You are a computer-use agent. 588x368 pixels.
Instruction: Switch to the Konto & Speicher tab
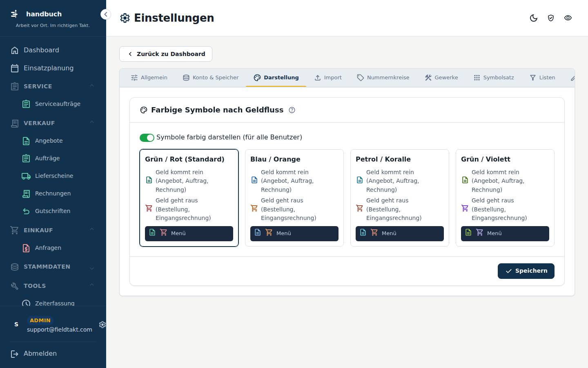(x=211, y=78)
